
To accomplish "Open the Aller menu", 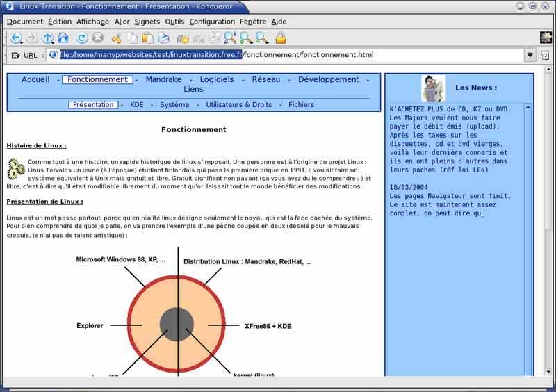I will click(122, 22).
